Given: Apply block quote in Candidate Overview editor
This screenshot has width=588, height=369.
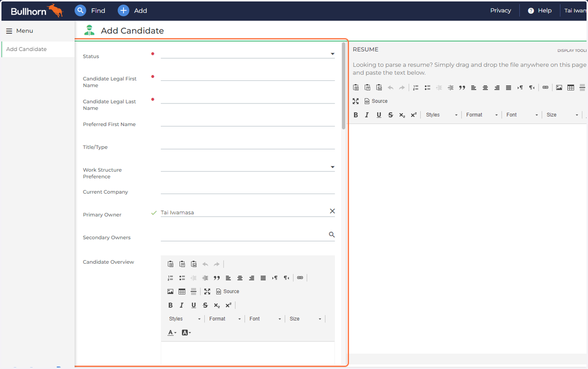Looking at the screenshot, I should (x=217, y=278).
